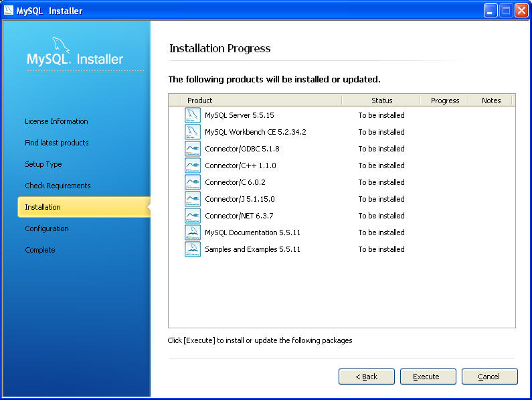The width and height of the screenshot is (532, 400).
Task: Click the Connector/J 5.1.15.0 icon
Action: click(193, 199)
